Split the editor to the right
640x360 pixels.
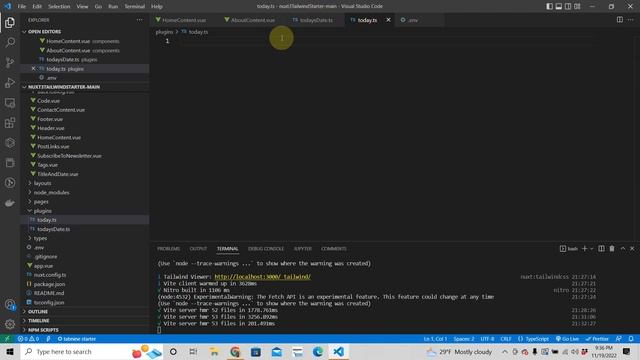click(620, 20)
